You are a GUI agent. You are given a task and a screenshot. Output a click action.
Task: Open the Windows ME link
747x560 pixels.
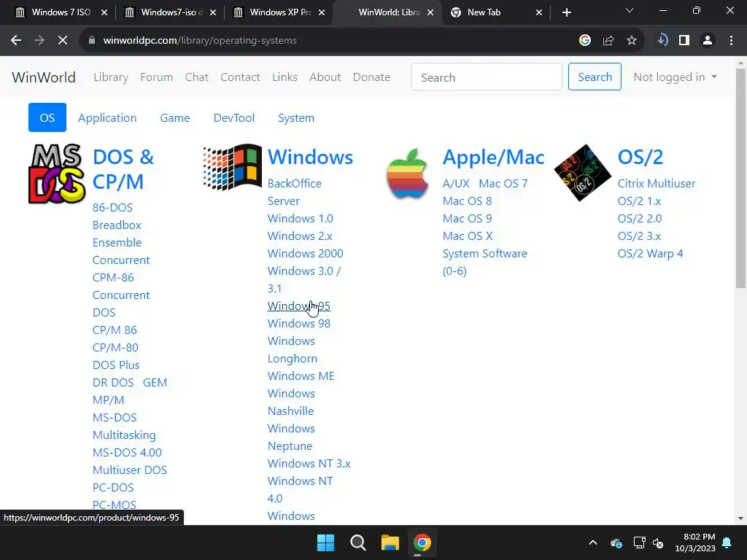[x=301, y=376]
